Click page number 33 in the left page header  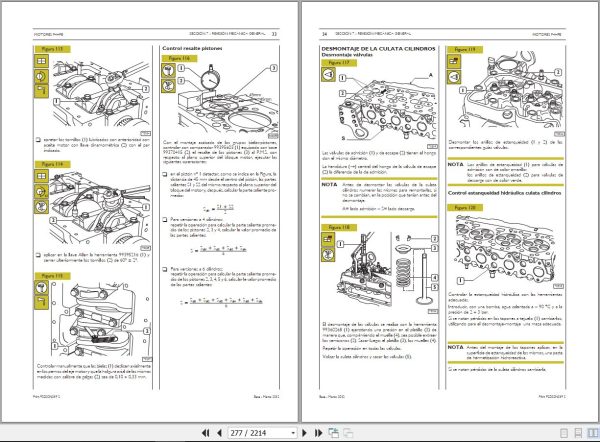[274, 34]
